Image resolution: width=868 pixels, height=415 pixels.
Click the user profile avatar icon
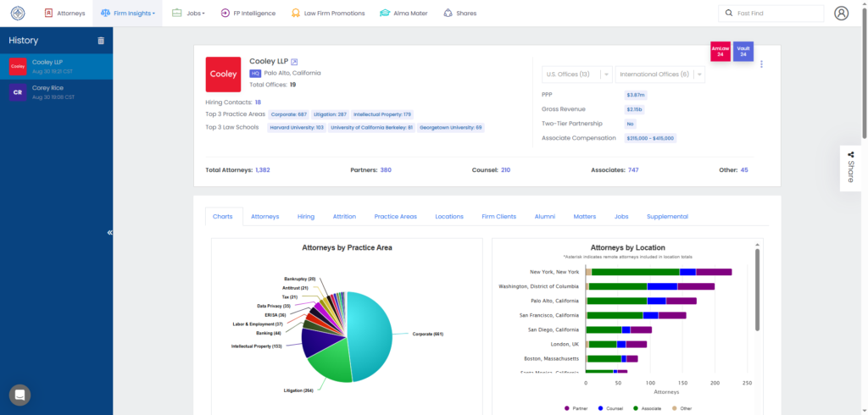[841, 14]
